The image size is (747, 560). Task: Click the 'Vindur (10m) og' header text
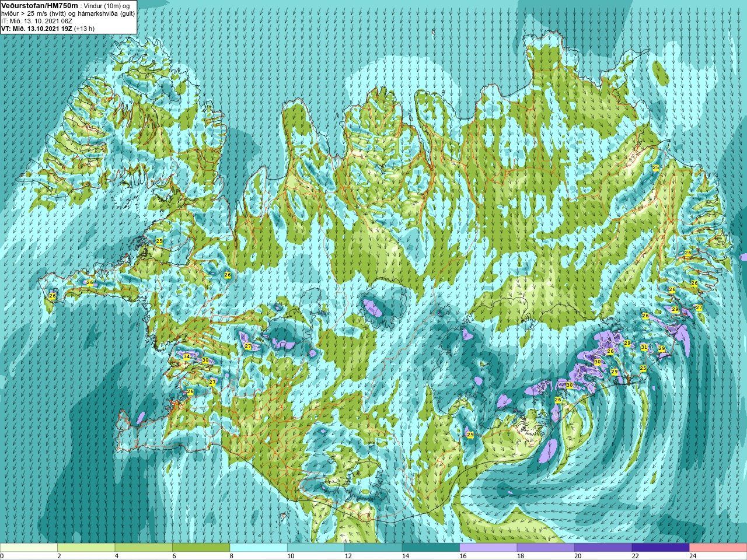point(106,6)
